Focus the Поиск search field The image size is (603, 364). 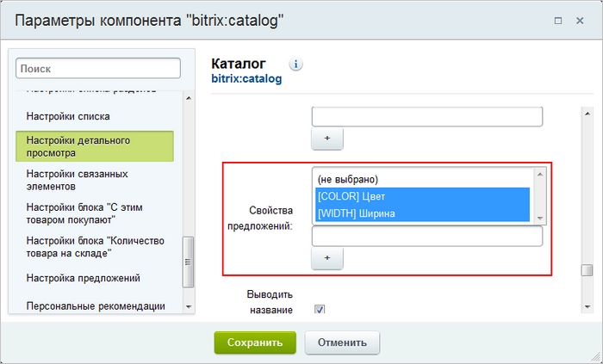[x=98, y=69]
